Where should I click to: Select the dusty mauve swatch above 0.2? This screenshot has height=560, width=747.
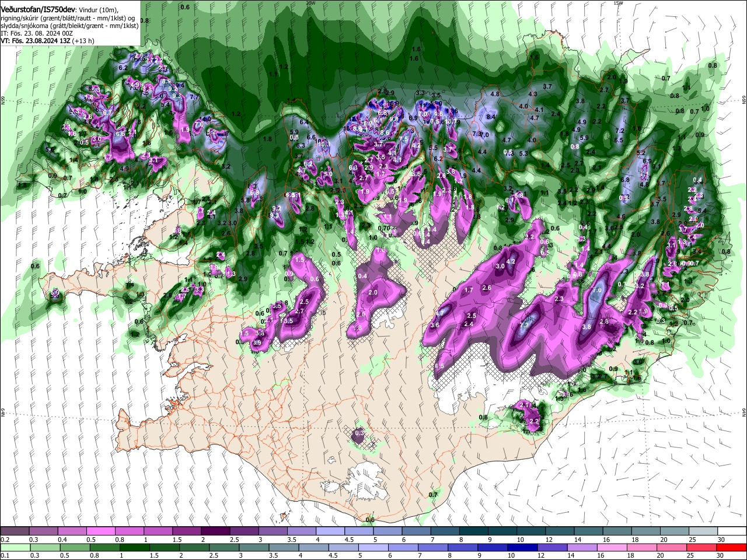pyautogui.click(x=15, y=531)
